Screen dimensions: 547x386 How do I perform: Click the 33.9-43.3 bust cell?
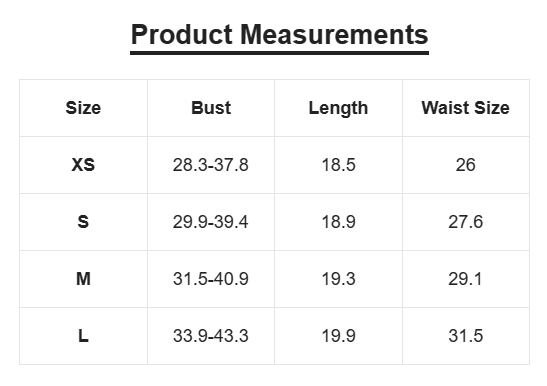point(211,336)
